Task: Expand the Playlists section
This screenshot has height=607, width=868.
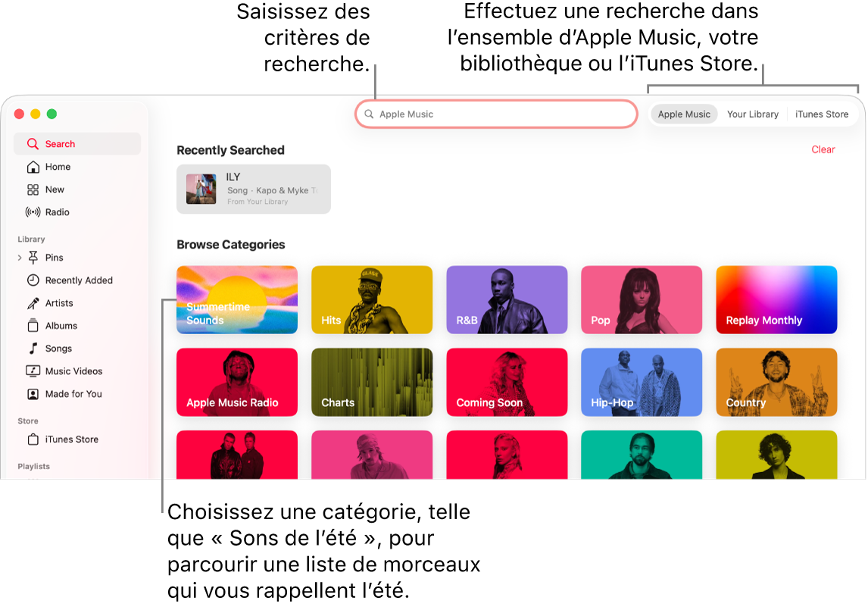Action: coord(33,466)
